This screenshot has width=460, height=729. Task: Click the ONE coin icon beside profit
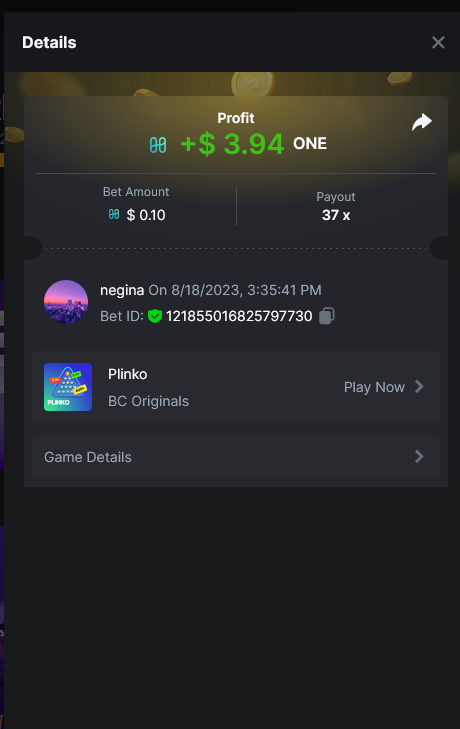[158, 145]
